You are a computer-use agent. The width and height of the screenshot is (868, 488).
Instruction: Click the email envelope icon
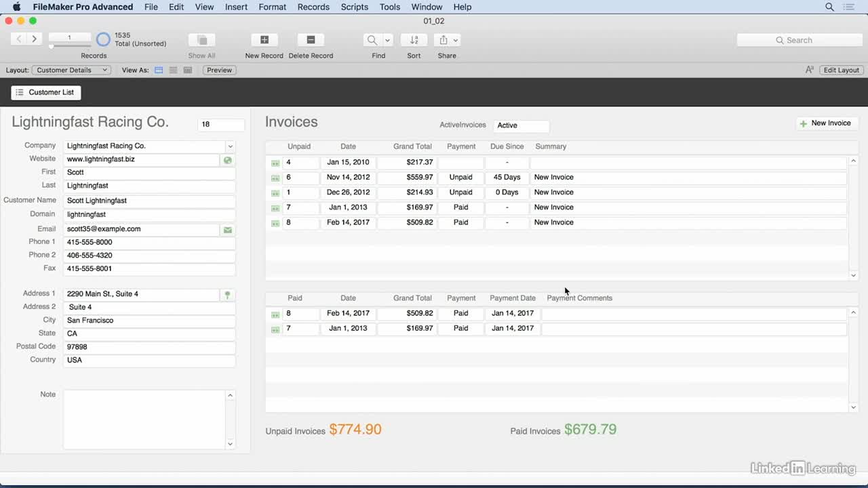pos(228,230)
